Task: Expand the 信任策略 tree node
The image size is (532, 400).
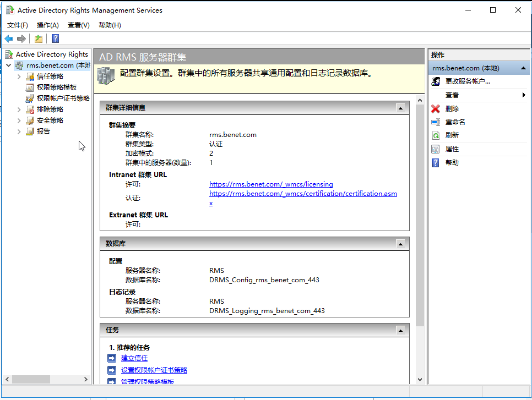Action: coord(19,76)
